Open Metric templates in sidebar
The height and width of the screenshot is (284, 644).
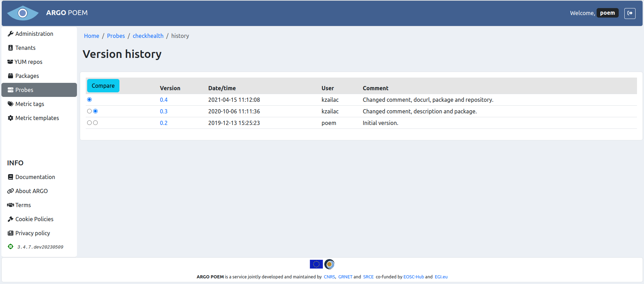[x=39, y=118]
